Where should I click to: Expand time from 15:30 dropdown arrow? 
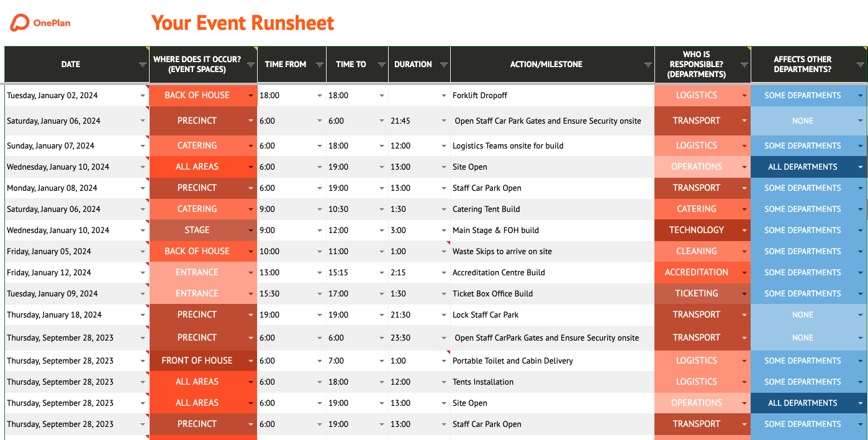tap(320, 294)
